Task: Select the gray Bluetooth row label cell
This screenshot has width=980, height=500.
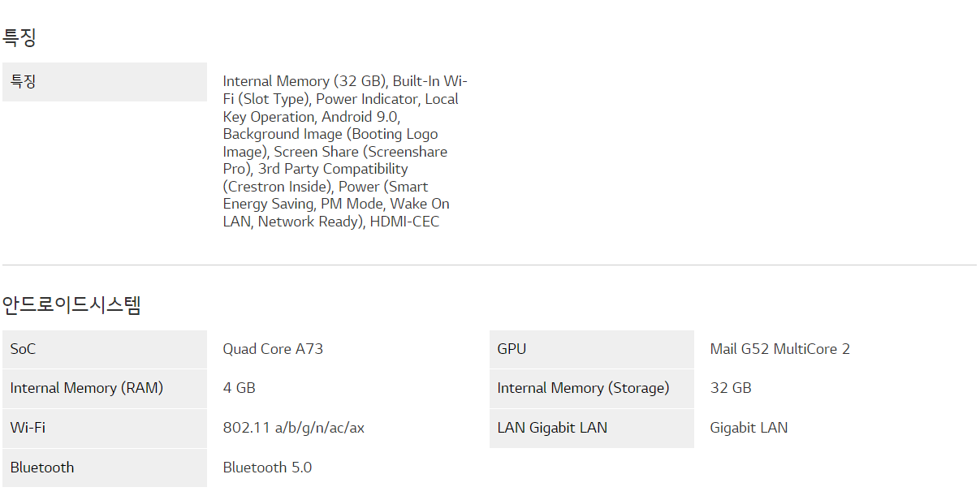Action: pyautogui.click(x=104, y=468)
